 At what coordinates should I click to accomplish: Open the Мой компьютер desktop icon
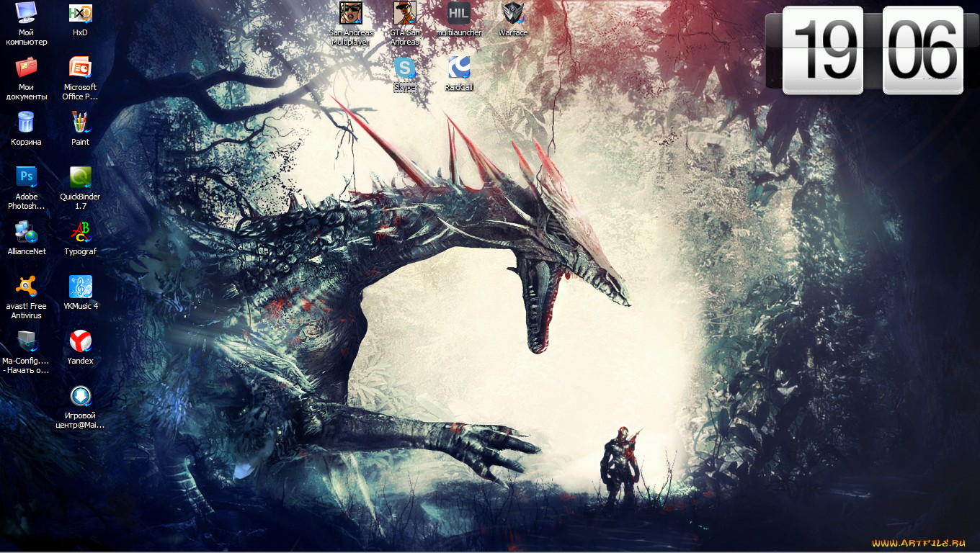(x=26, y=13)
